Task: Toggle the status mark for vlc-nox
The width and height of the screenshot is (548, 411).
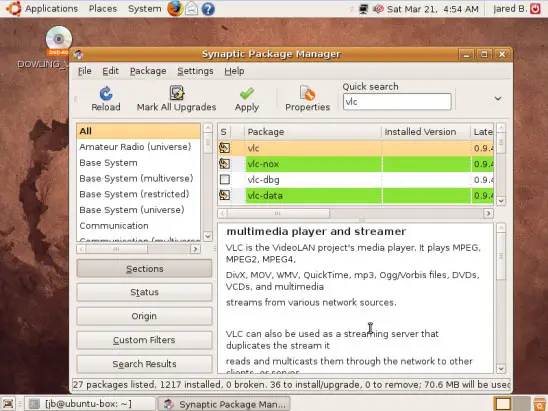Action: pyautogui.click(x=225, y=164)
